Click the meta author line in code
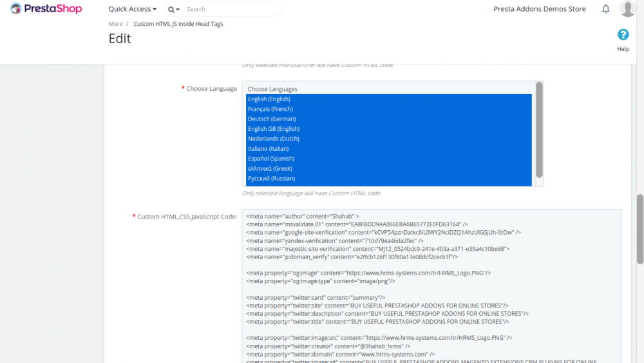The height and width of the screenshot is (363, 644). coord(302,216)
